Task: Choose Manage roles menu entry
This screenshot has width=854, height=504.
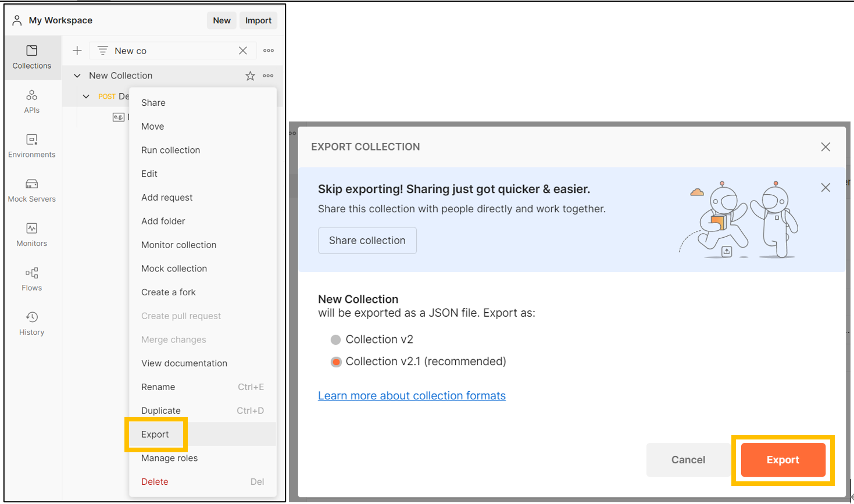Action: point(202,458)
